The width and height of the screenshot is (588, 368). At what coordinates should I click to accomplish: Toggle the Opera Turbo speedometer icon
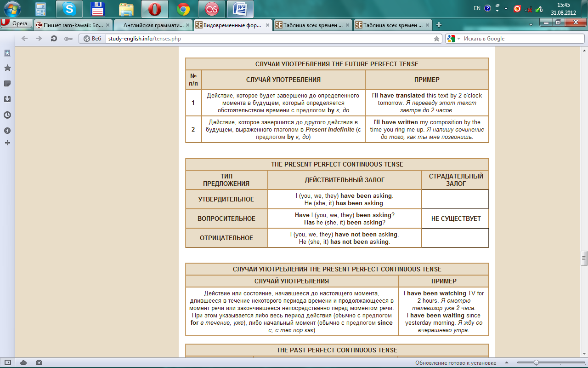[x=39, y=362]
